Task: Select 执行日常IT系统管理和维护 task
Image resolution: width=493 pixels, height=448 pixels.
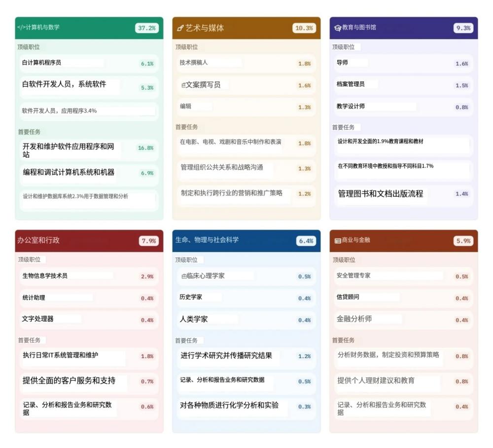Action: tap(89, 358)
